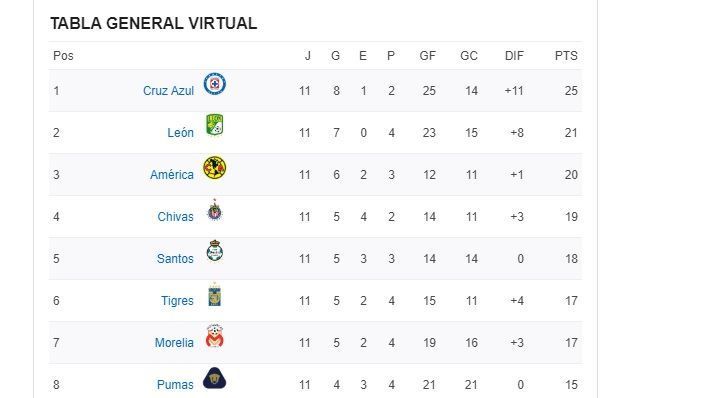Open the Cruz Azul team link

coord(168,91)
